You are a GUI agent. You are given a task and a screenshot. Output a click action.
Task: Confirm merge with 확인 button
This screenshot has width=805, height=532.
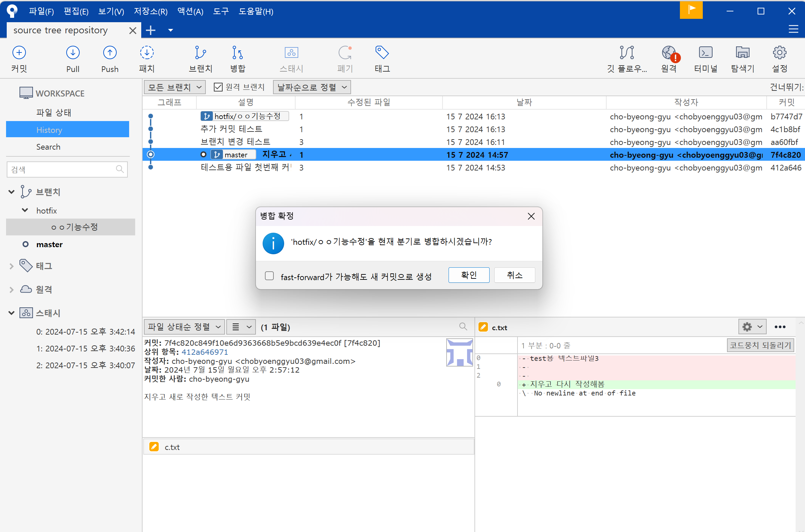(469, 275)
